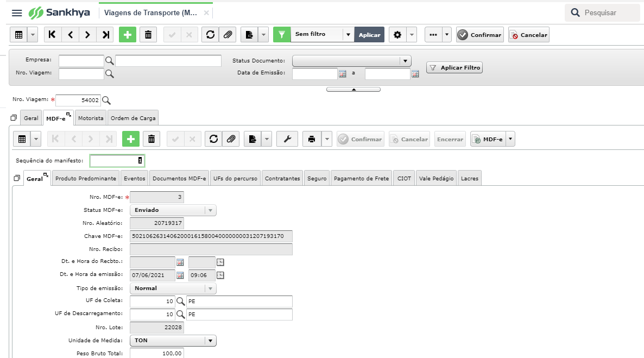644x358 pixels.
Task: Click the Aplicar Filtro button
Action: [454, 67]
